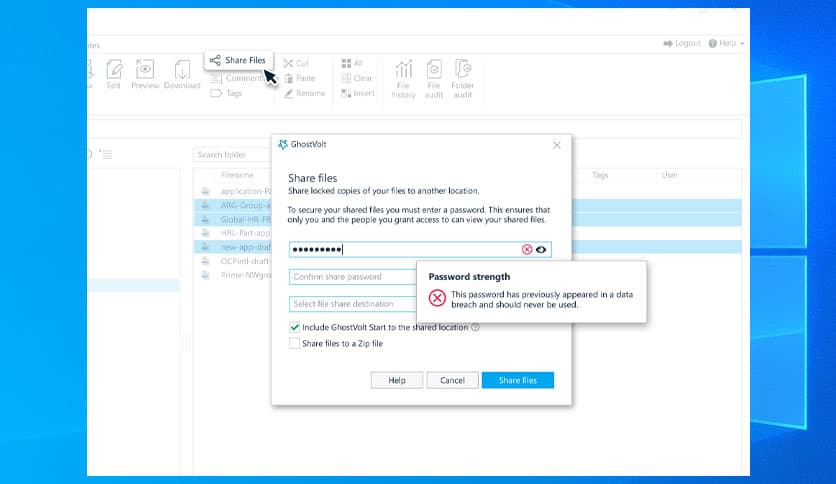Select the Edit tool icon

(114, 74)
